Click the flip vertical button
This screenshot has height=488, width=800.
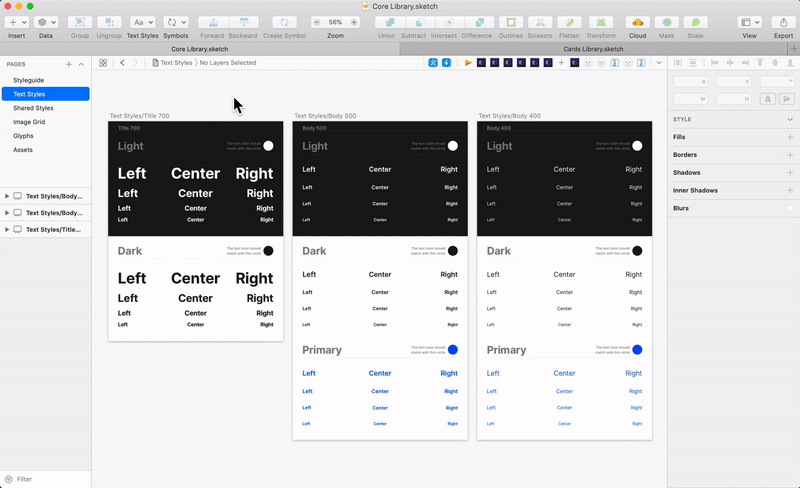point(786,99)
